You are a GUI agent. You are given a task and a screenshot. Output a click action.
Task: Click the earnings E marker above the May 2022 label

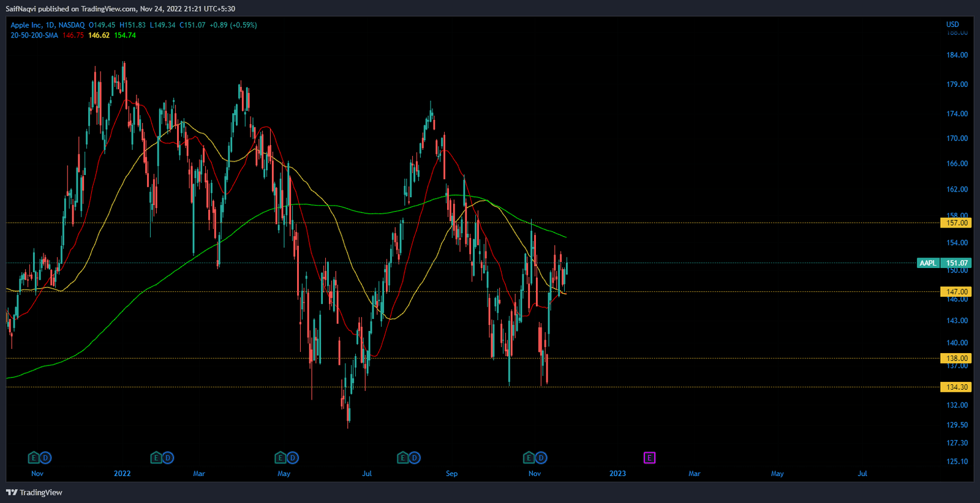(280, 458)
